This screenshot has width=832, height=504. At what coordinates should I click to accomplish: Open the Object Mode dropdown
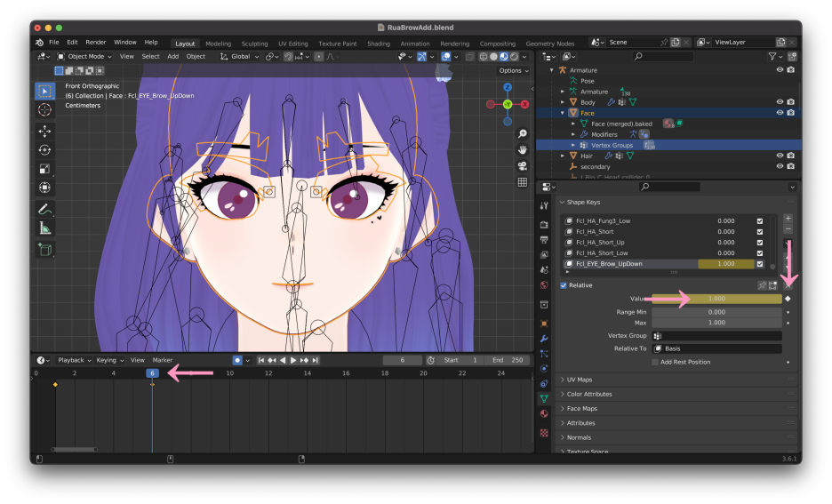click(x=85, y=56)
